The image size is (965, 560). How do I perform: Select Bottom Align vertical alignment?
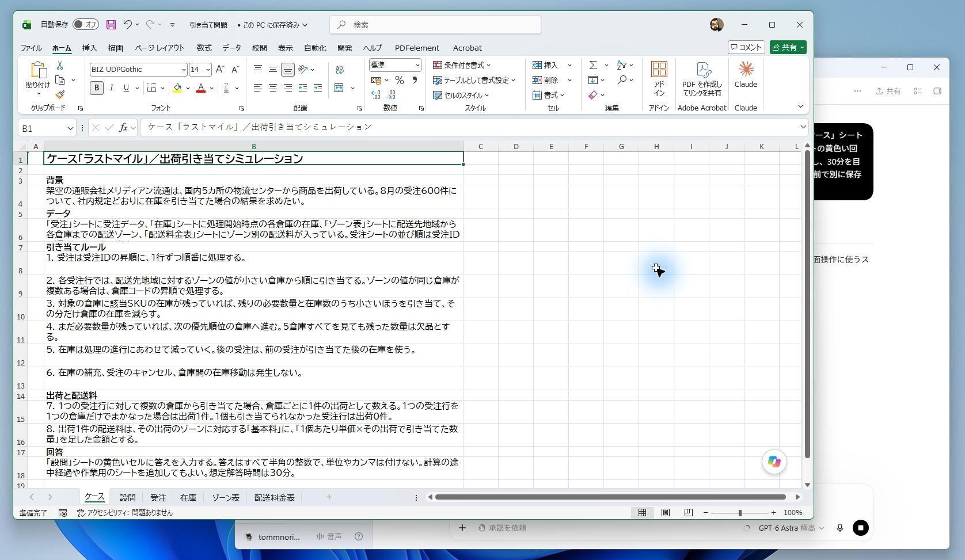(287, 70)
